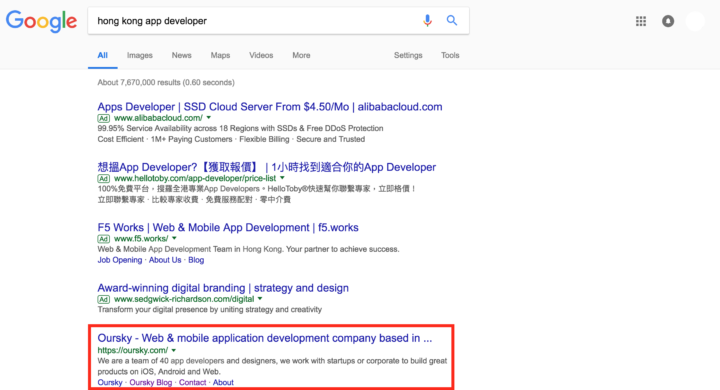Click the Ad badge on F5 Works result
The height and width of the screenshot is (390, 720).
103,239
